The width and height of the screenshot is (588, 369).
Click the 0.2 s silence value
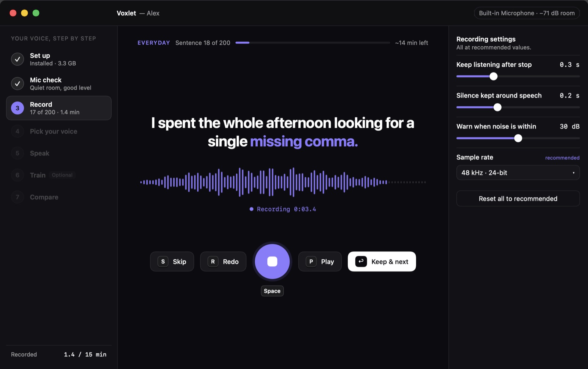point(569,96)
